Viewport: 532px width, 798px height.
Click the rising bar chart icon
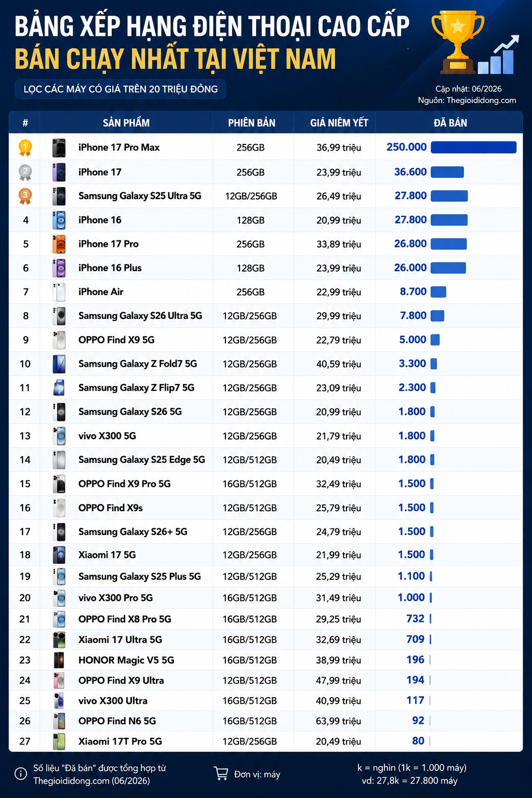[x=499, y=55]
